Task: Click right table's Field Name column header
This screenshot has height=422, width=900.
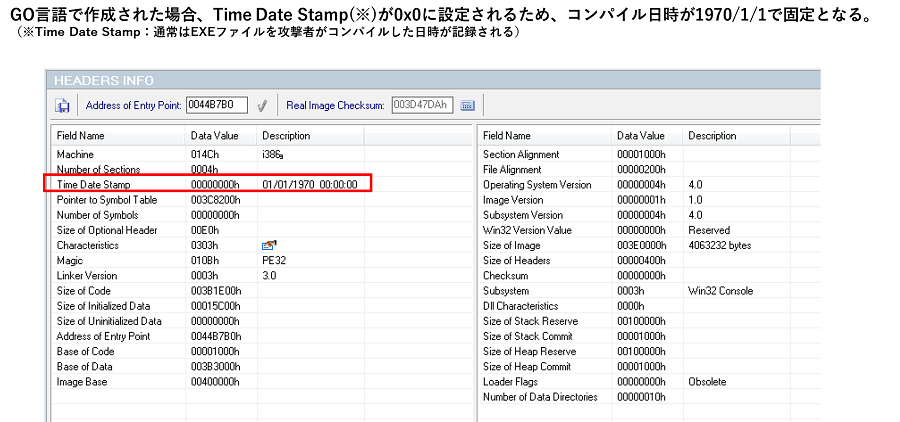Action: tap(506, 135)
